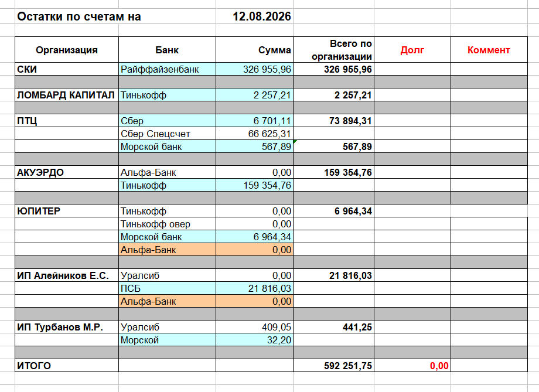Select the total 592 251,75 cell
539x392 pixels.
(333, 366)
